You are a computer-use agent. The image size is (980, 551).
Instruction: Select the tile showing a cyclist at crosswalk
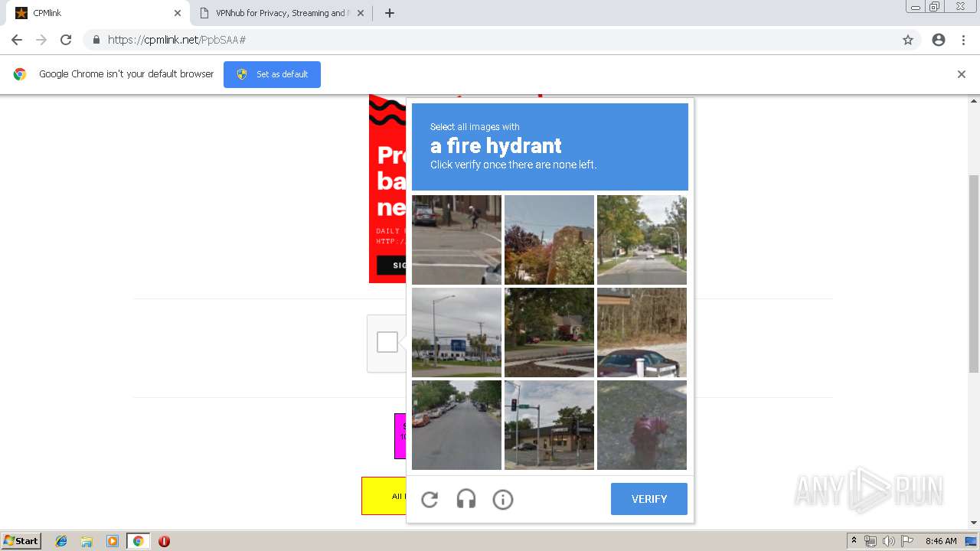456,240
